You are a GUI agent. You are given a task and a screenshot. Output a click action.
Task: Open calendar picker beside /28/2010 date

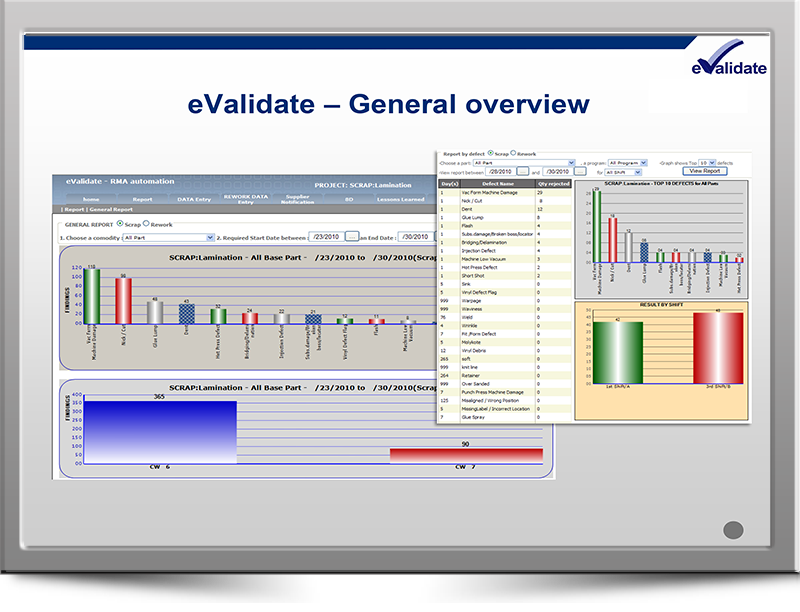[x=523, y=171]
